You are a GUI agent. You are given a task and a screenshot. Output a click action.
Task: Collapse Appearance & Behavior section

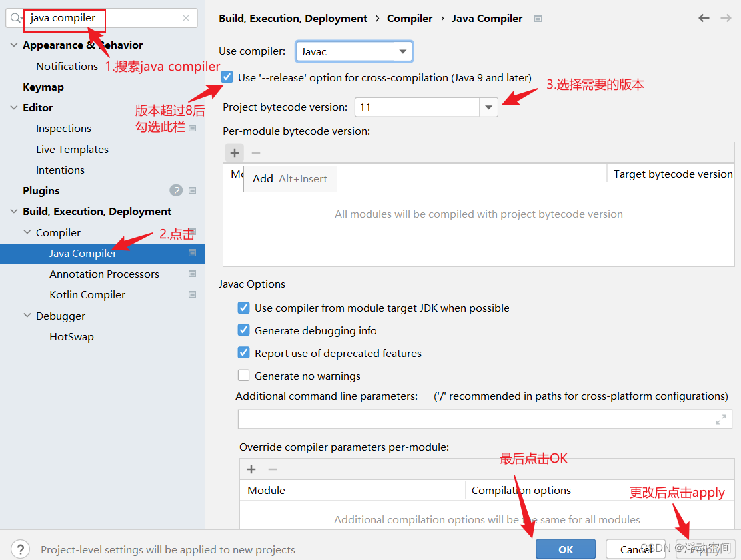14,45
